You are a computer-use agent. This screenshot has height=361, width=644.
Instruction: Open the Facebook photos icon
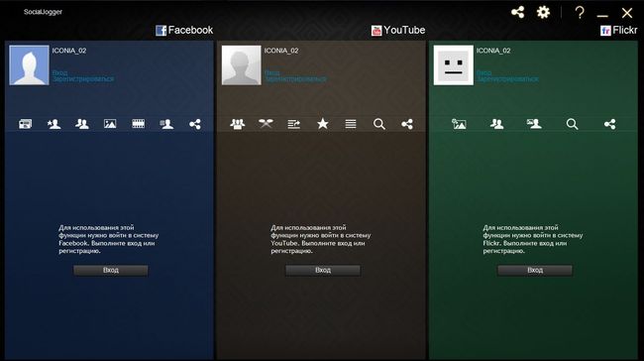coord(110,124)
